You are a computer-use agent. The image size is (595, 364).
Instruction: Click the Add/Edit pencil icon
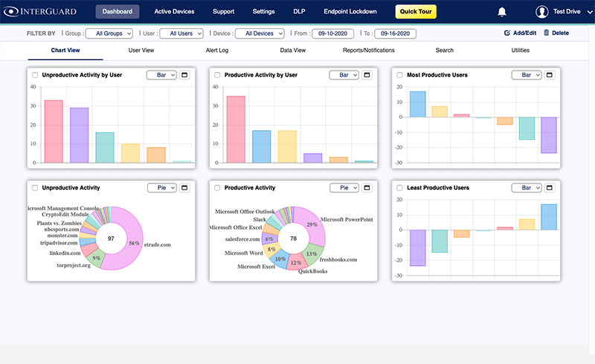point(507,33)
